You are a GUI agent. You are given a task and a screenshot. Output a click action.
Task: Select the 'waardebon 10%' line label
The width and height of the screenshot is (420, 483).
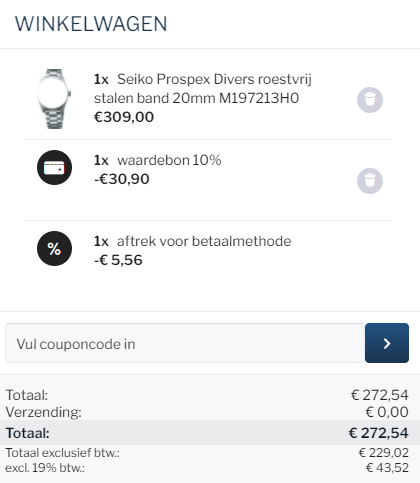coord(169,160)
